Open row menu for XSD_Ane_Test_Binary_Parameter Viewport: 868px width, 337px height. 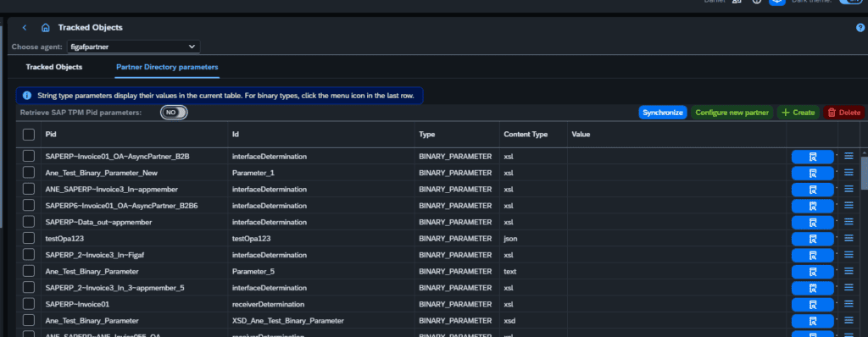(849, 320)
